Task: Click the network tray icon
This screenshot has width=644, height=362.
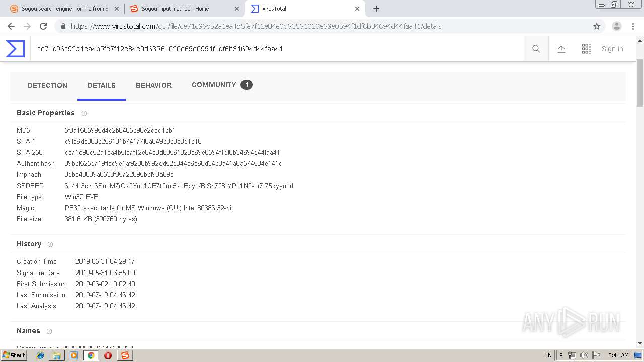Action: point(572,355)
